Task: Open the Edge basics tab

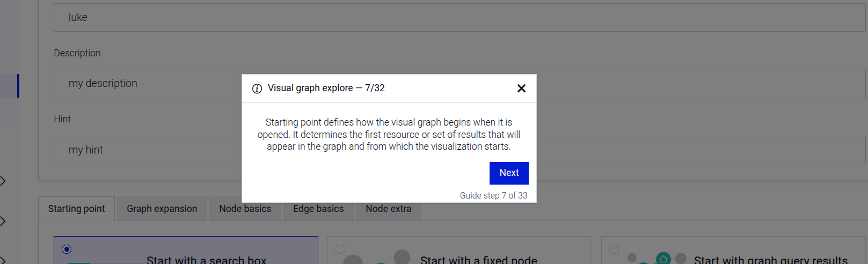Action: (318, 209)
